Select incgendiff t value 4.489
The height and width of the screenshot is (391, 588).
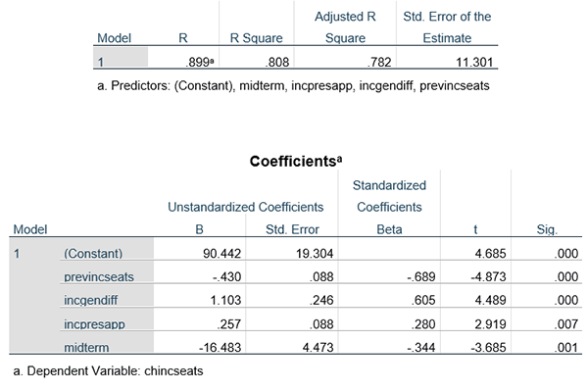[490, 300]
